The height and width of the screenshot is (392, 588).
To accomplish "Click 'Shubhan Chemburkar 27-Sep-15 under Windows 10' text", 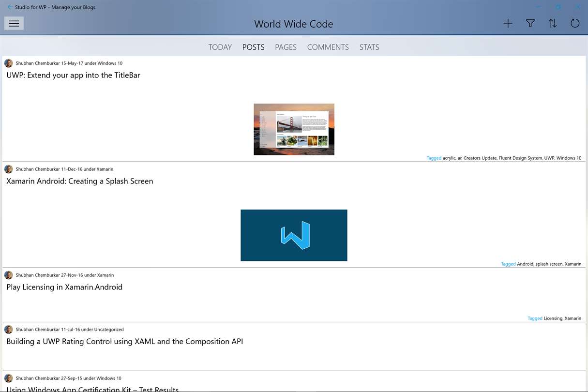I will [x=68, y=378].
